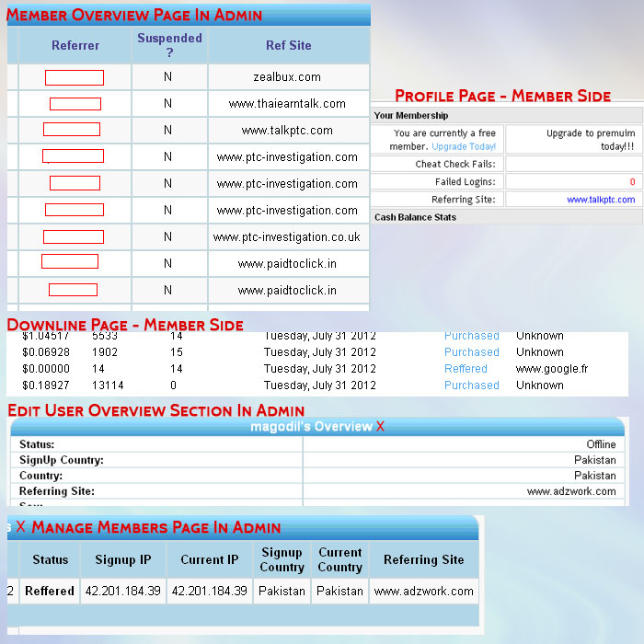Select the Signup IP 42.201.184.39 cell
The image size is (644, 644).
coord(123,591)
